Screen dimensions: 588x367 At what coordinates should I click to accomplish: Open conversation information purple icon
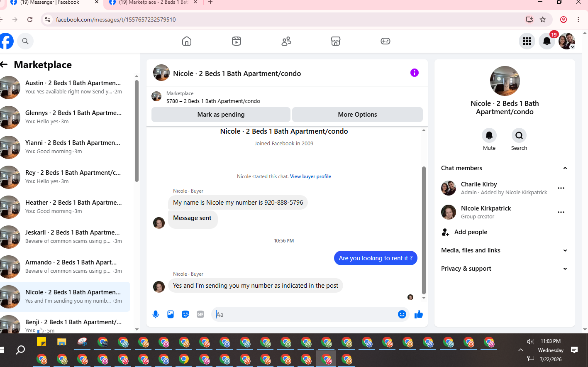pyautogui.click(x=415, y=73)
